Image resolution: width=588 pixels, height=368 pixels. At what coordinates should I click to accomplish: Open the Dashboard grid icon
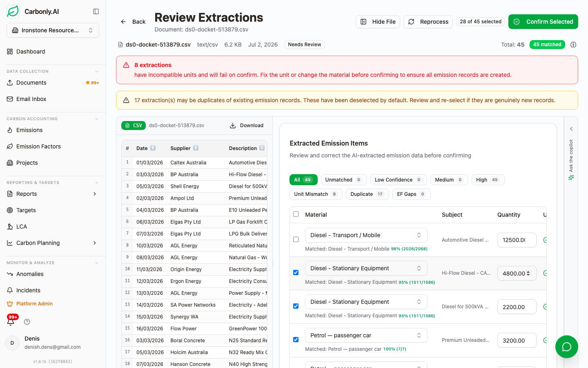[x=10, y=52]
